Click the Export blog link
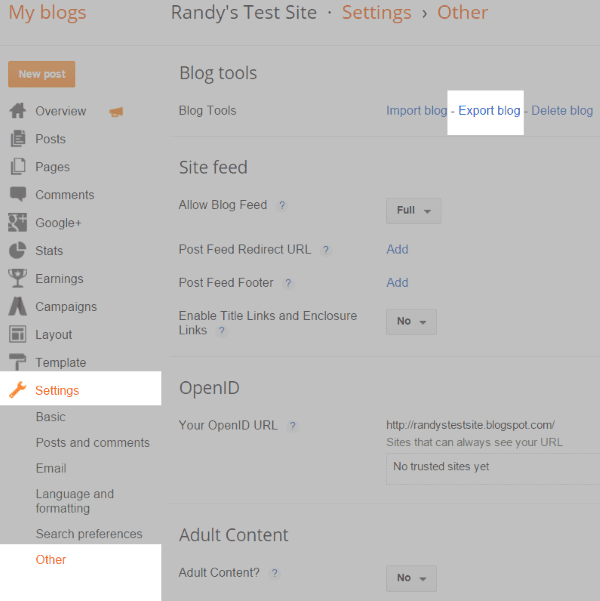The height and width of the screenshot is (601, 600). tap(489, 110)
